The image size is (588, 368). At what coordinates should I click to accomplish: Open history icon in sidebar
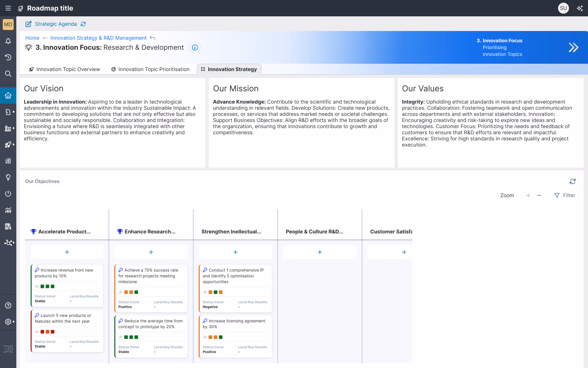point(8,57)
